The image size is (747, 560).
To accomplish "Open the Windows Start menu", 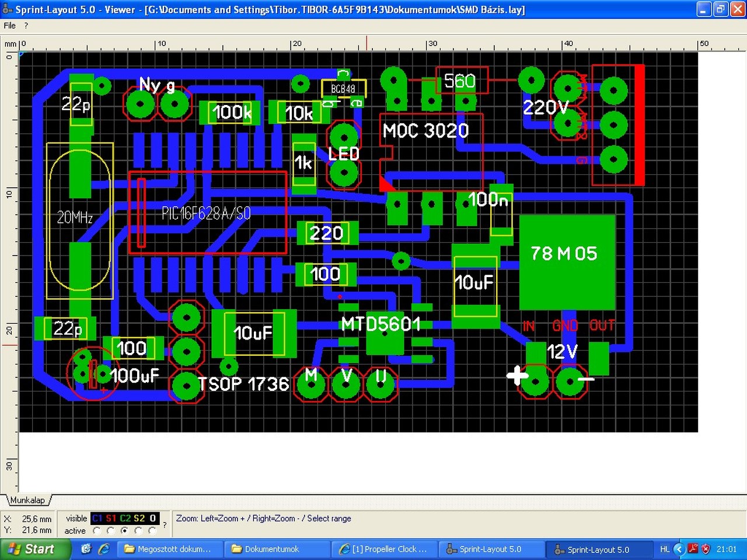I will [x=35, y=549].
